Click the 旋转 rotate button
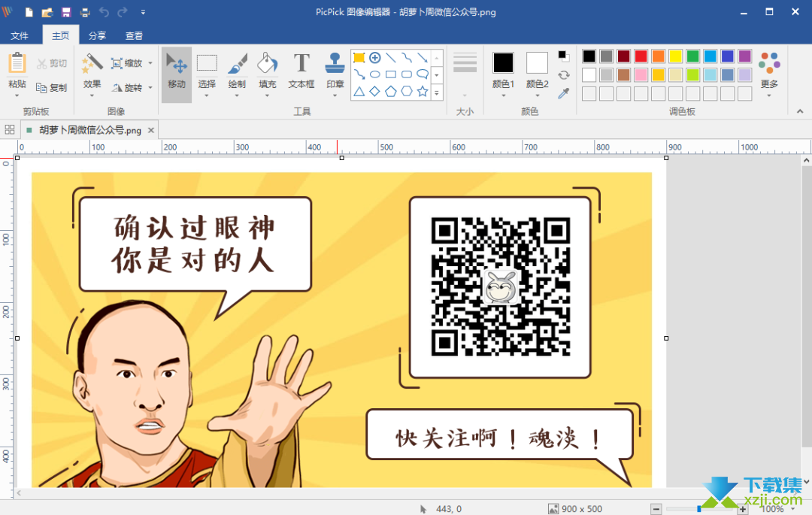Screen dimensions: 812x515 click(127, 87)
